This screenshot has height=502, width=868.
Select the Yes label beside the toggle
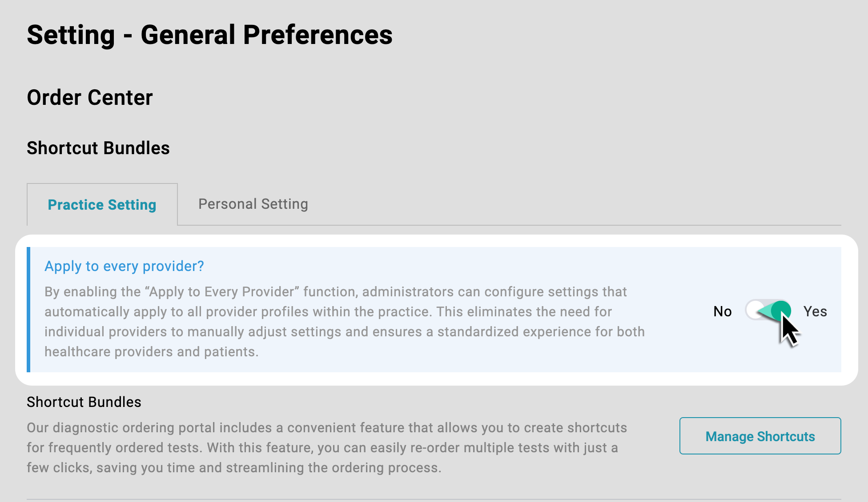(815, 311)
